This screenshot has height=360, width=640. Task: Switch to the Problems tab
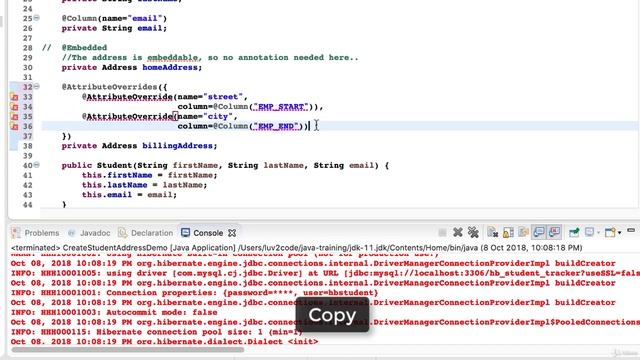42,233
